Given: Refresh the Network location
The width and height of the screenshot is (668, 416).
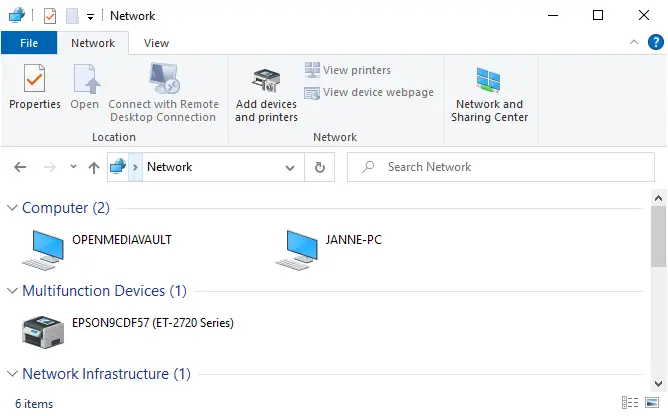Looking at the screenshot, I should [320, 167].
